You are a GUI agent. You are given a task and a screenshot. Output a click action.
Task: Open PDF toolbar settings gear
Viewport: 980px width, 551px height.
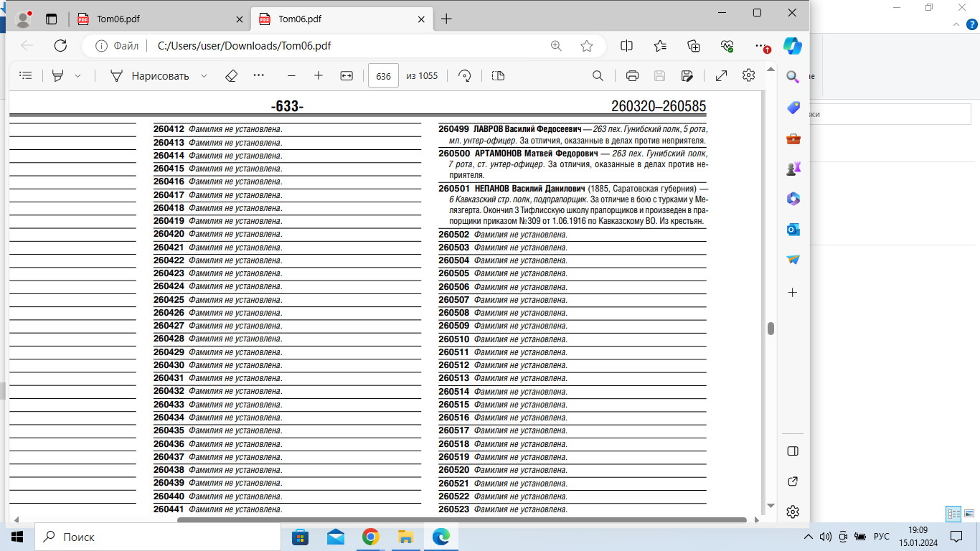point(749,75)
